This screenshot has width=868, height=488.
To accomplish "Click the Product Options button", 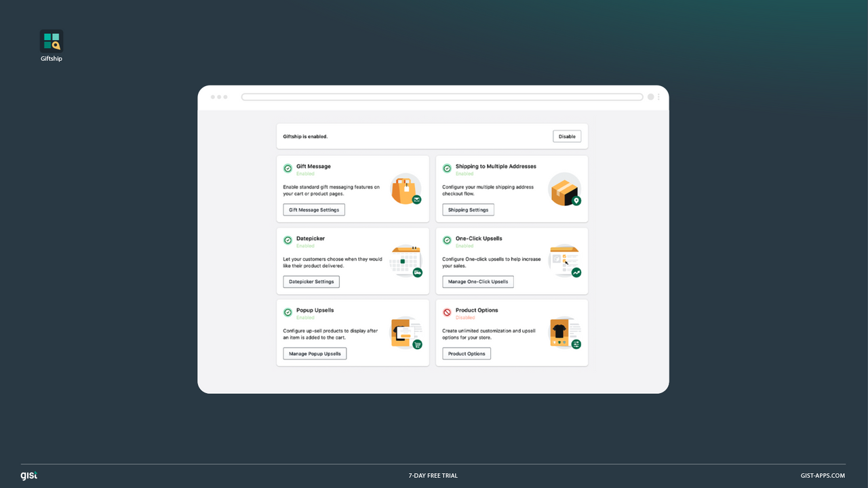I will (x=467, y=353).
